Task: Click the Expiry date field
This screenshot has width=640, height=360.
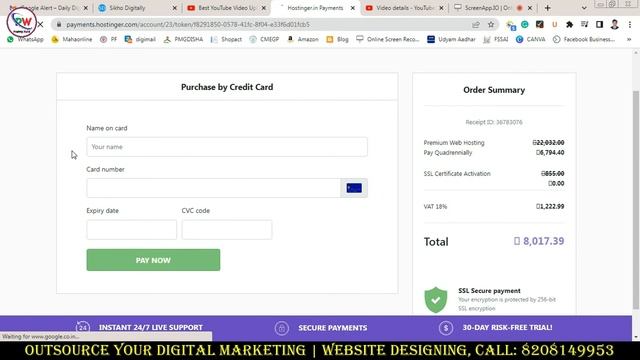Action: click(131, 230)
